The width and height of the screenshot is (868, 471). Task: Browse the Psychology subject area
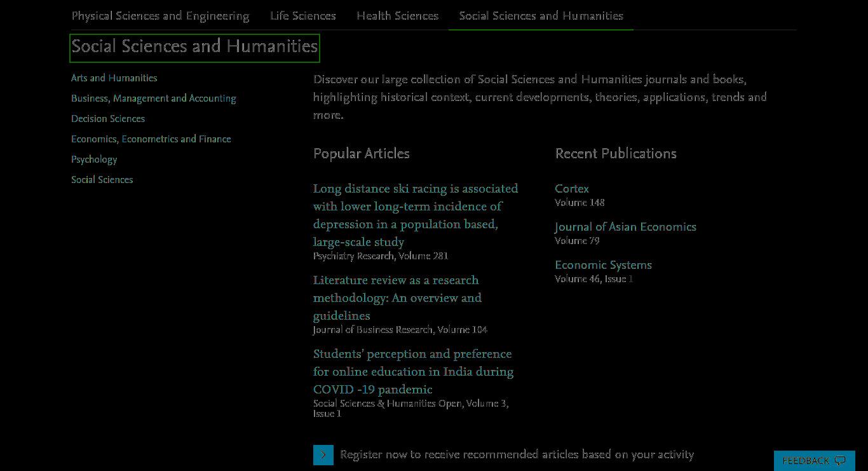pos(94,160)
